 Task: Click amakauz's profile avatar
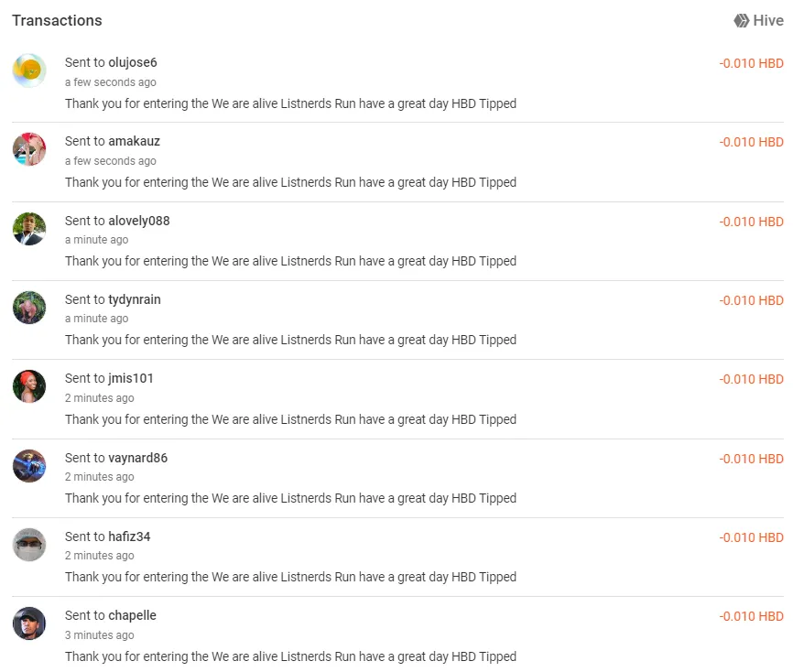(x=29, y=149)
